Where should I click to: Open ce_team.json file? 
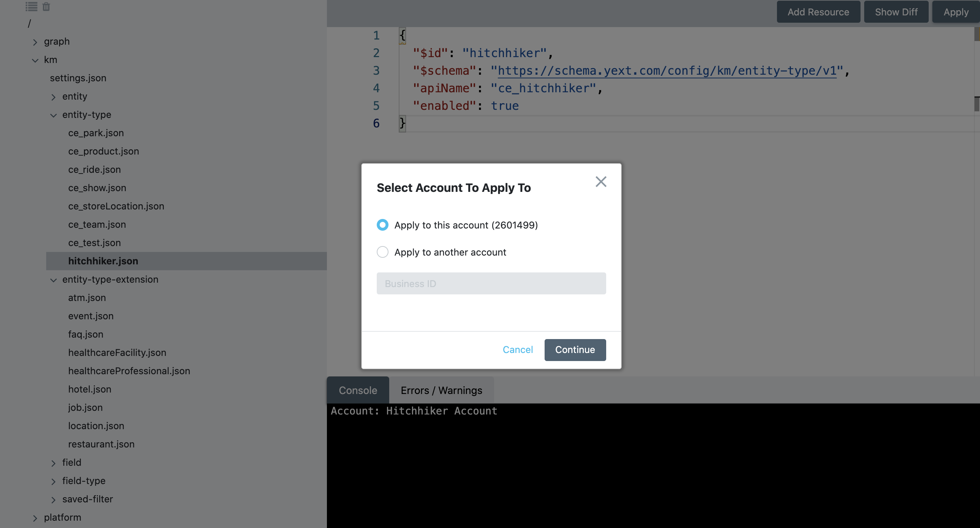[x=97, y=224]
